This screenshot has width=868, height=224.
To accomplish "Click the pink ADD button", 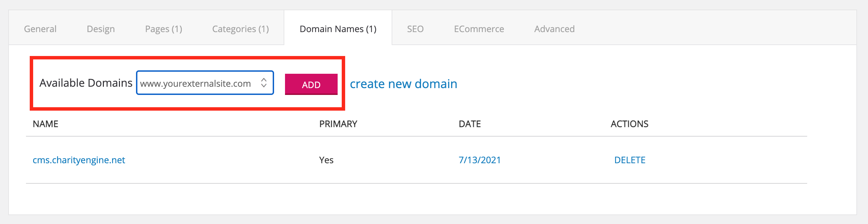I will point(311,84).
